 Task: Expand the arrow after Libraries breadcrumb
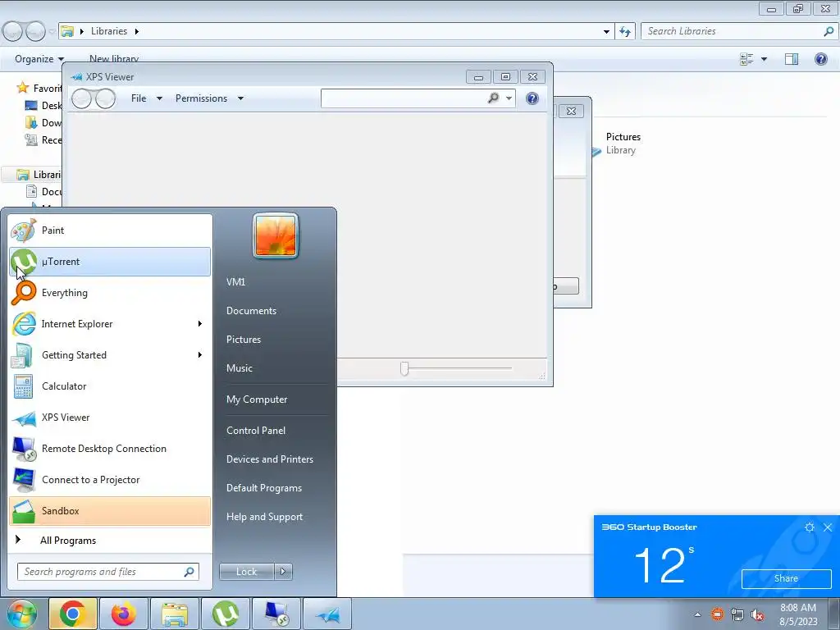[137, 31]
